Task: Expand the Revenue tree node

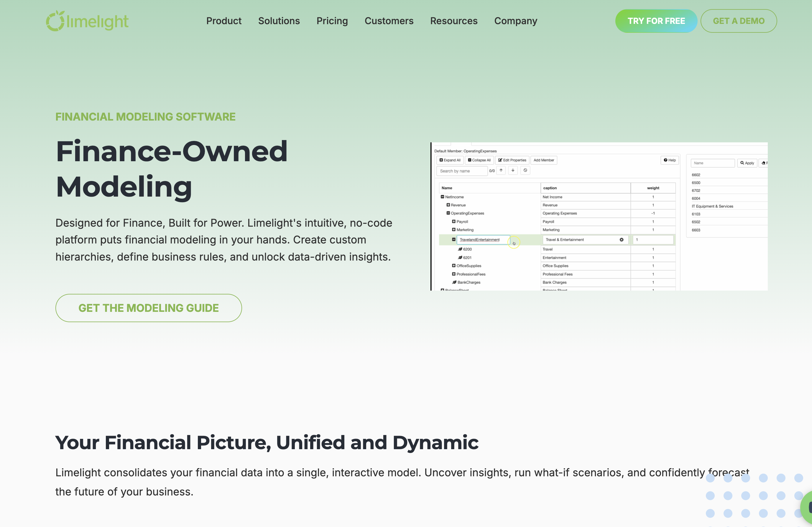Action: (448, 205)
